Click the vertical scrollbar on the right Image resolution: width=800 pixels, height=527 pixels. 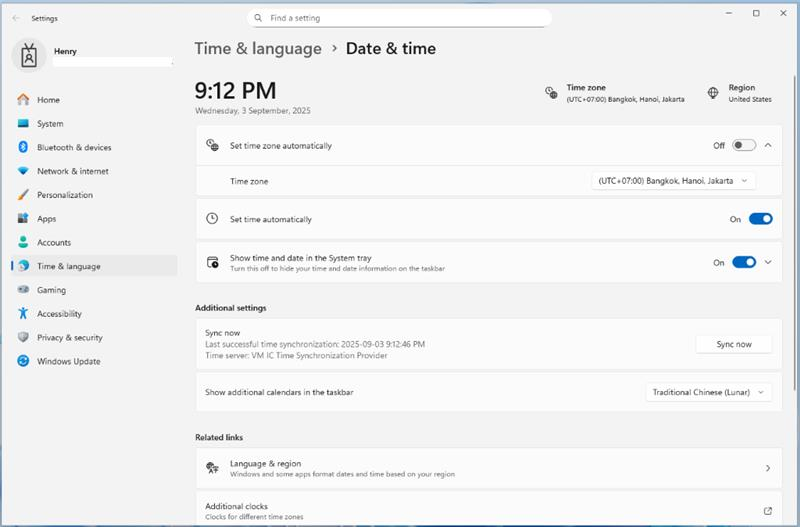(x=795, y=232)
